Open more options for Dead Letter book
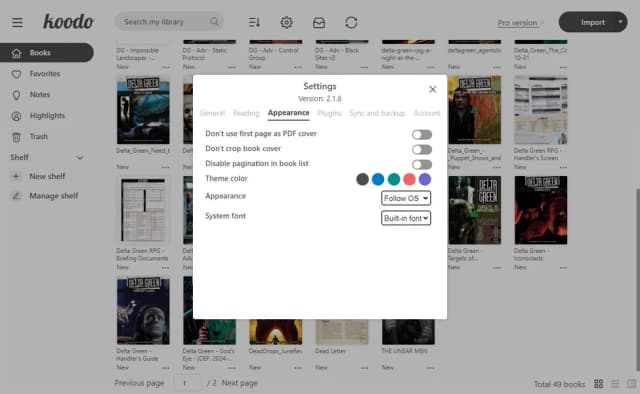Image resolution: width=640 pixels, height=394 pixels. coord(364,368)
